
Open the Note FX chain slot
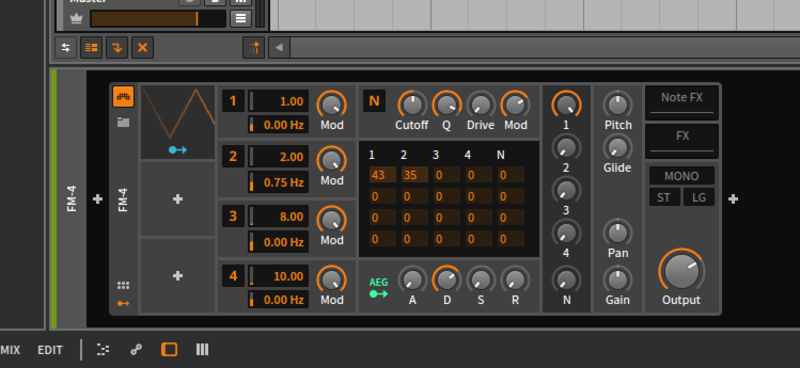(682, 103)
